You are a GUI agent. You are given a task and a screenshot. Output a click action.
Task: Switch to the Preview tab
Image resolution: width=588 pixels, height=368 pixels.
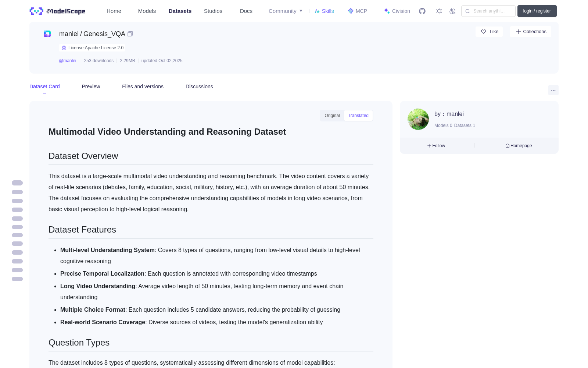(x=91, y=86)
